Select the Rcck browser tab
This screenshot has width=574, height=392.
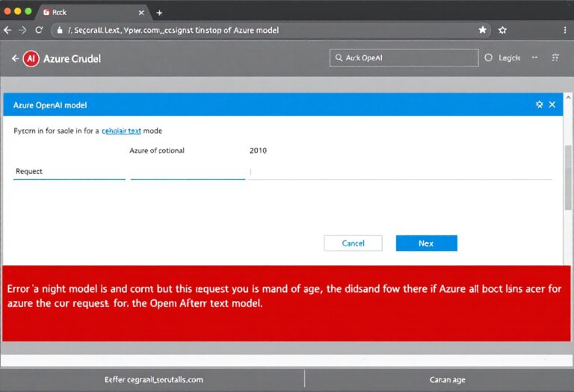[x=93, y=13]
